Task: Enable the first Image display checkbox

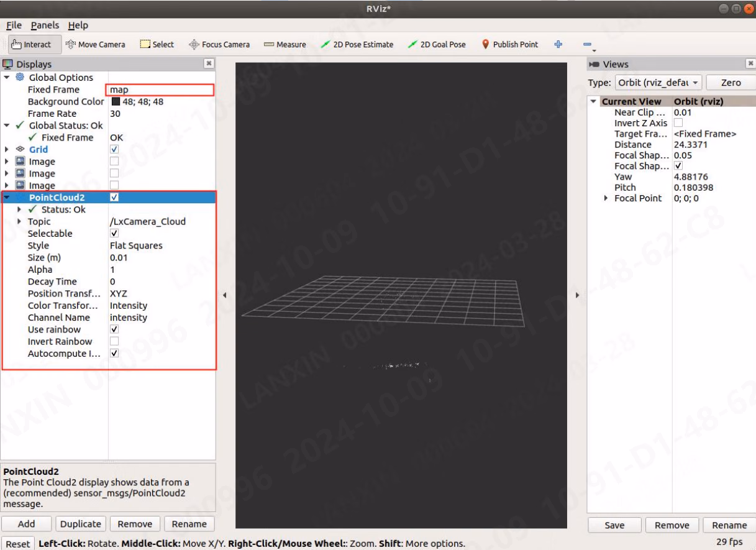Action: [114, 161]
